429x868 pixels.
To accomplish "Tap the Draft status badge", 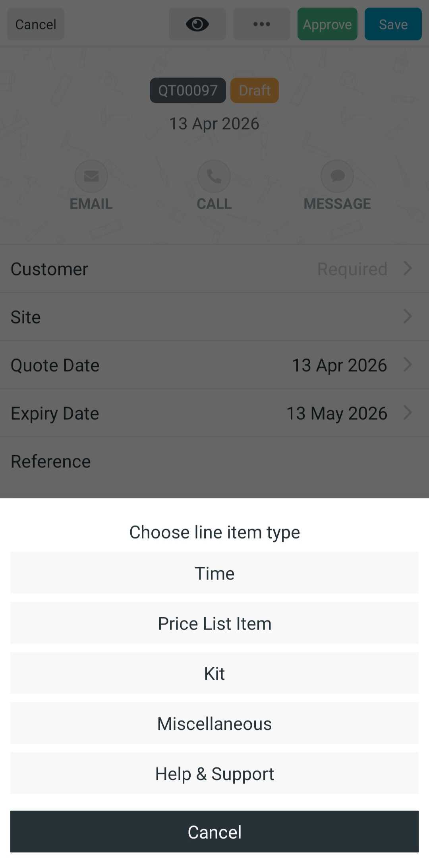I will 255,91.
